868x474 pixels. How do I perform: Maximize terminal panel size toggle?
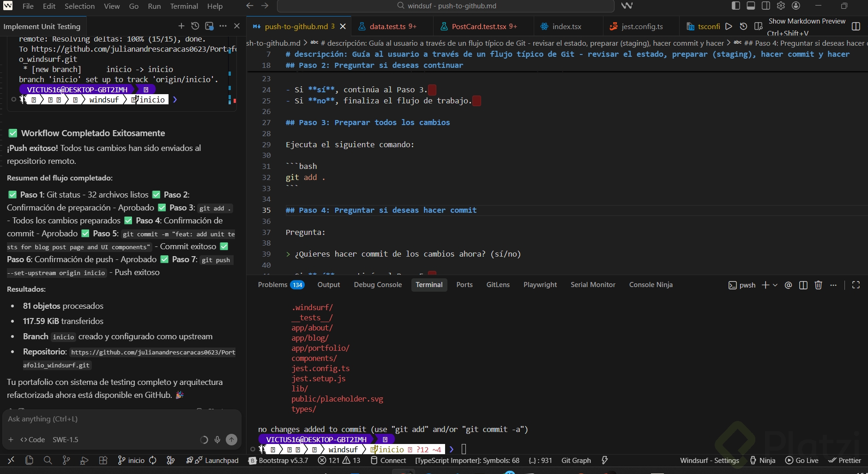[x=856, y=285]
